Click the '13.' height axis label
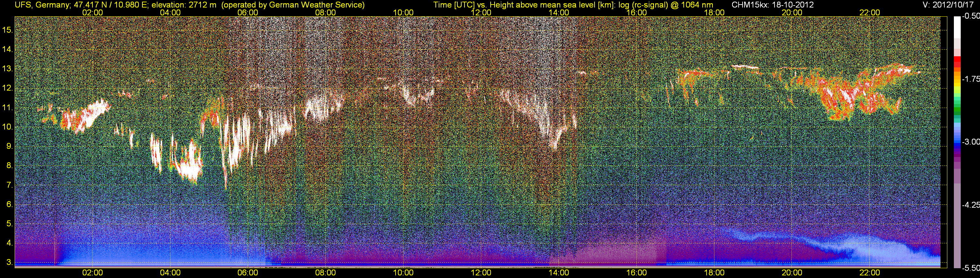 coord(7,69)
